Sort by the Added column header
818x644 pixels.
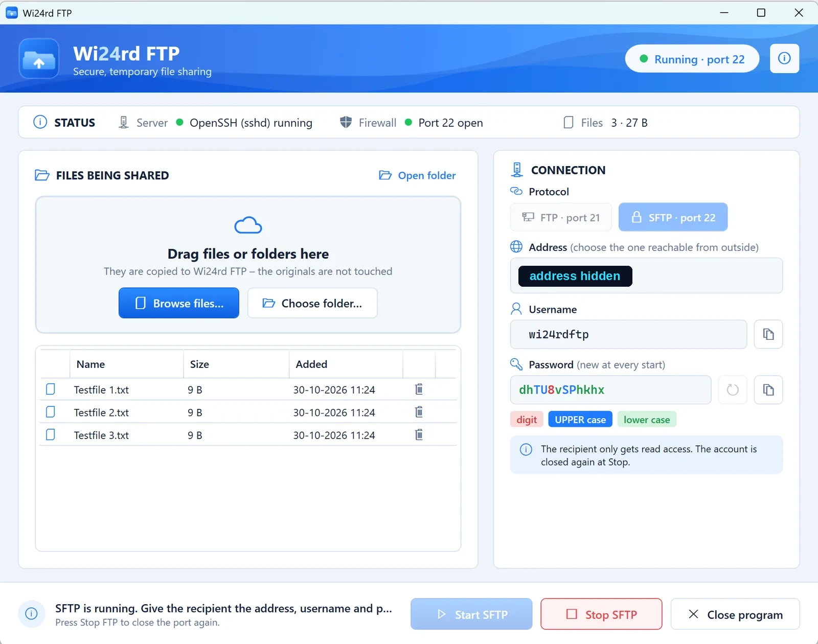[x=346, y=364]
